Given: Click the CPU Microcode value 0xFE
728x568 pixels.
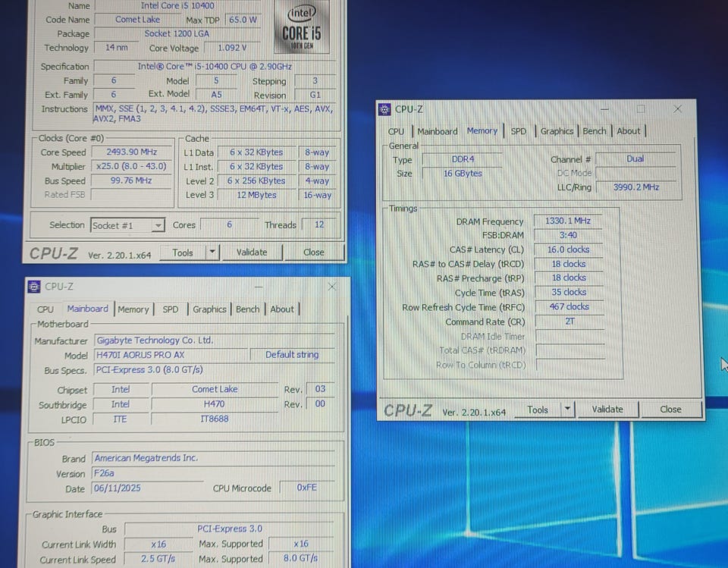Looking at the screenshot, I should pyautogui.click(x=307, y=488).
